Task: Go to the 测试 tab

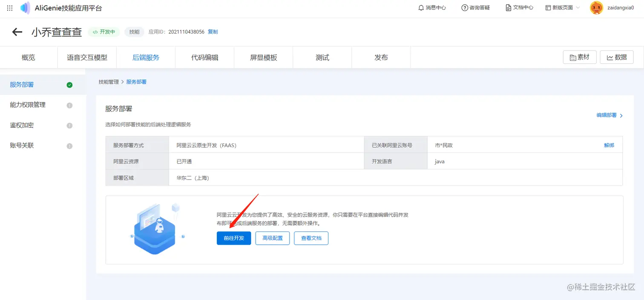Action: [322, 57]
